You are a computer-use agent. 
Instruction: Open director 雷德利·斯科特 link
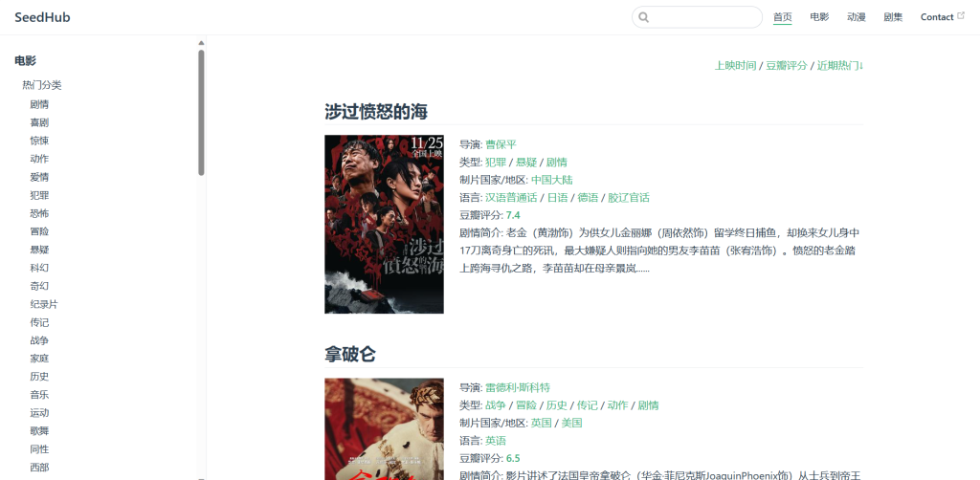click(x=518, y=387)
